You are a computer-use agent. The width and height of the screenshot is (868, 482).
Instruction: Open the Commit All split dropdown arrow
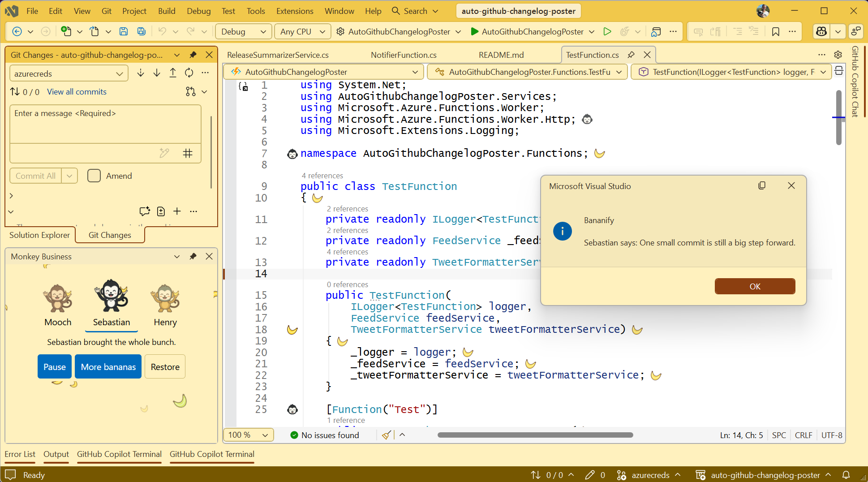(x=69, y=176)
